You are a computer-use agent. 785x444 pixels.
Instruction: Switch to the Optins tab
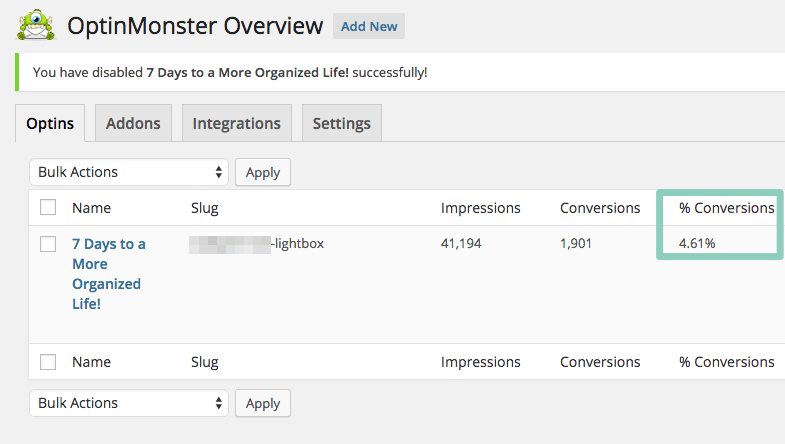[x=50, y=123]
